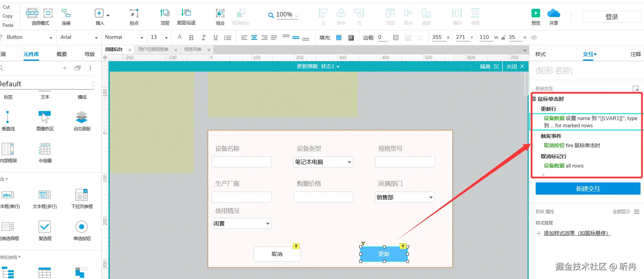Select the 选择模式 selection mode icon

point(32,13)
